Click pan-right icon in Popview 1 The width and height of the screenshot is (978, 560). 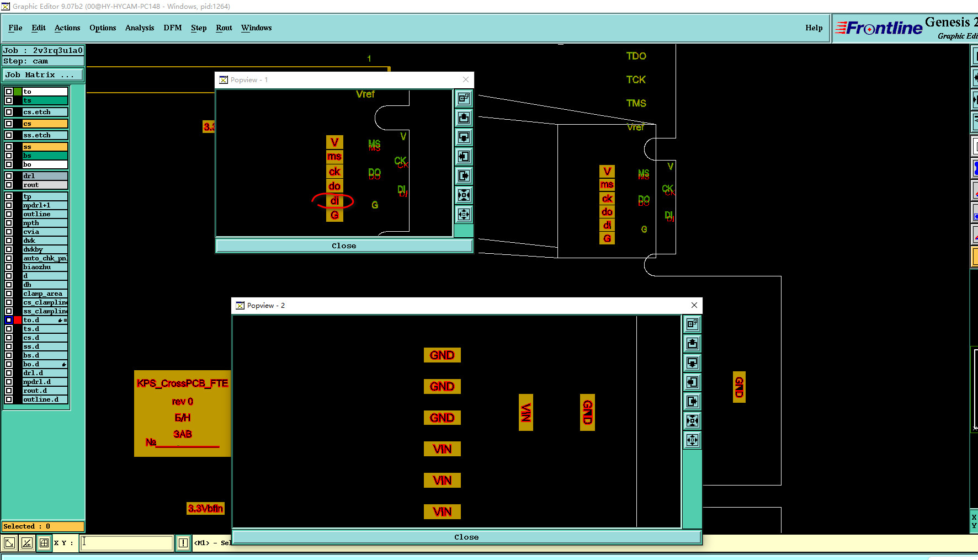pyautogui.click(x=464, y=175)
